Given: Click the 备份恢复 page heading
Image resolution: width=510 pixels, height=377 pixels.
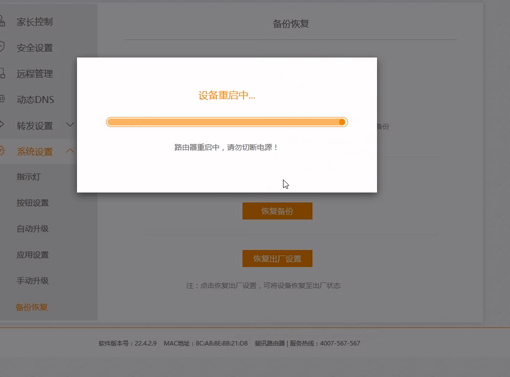Looking at the screenshot, I should 291,24.
